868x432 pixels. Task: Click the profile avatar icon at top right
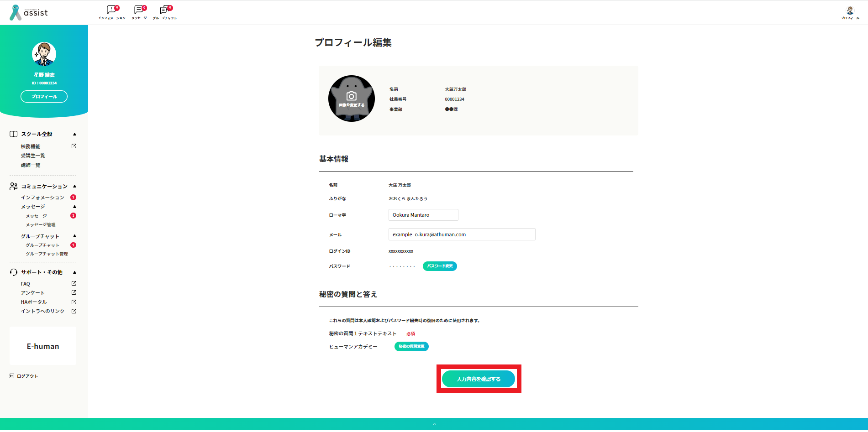[x=850, y=11]
